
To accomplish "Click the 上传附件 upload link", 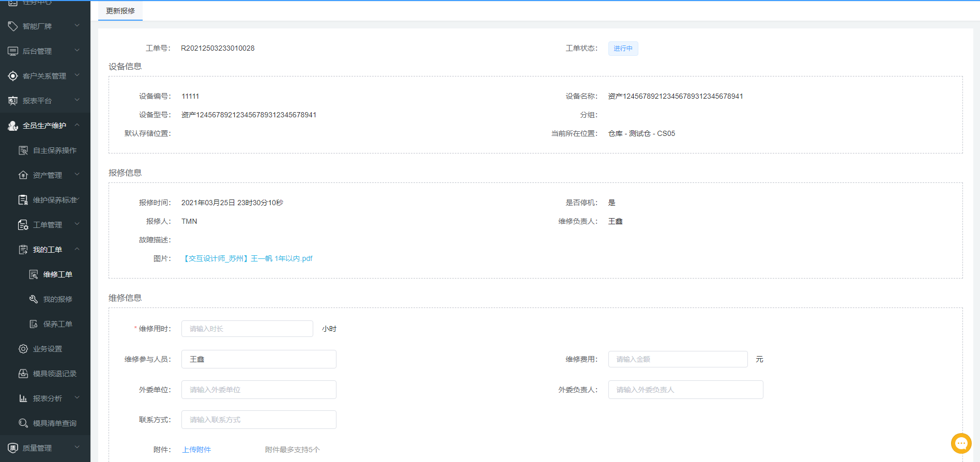I will coord(196,450).
